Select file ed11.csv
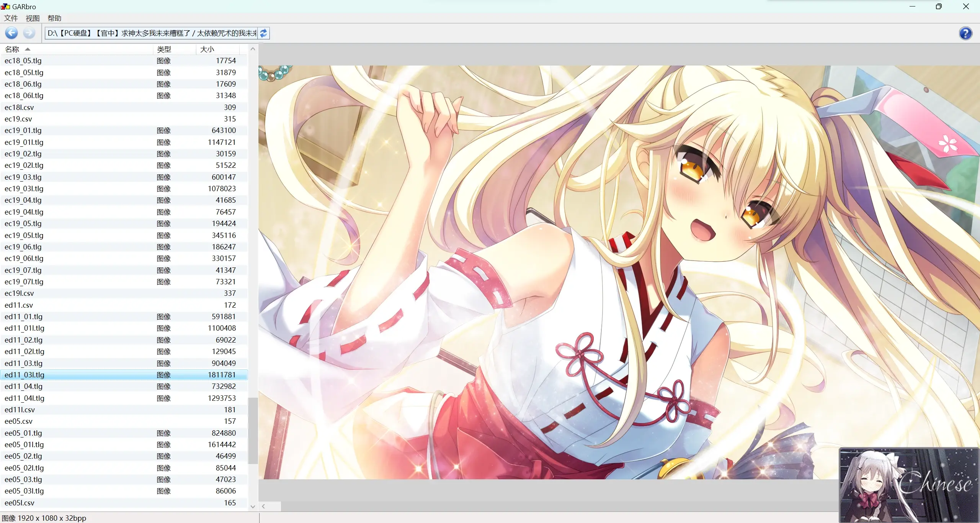The height and width of the screenshot is (523, 980). [x=124, y=305]
